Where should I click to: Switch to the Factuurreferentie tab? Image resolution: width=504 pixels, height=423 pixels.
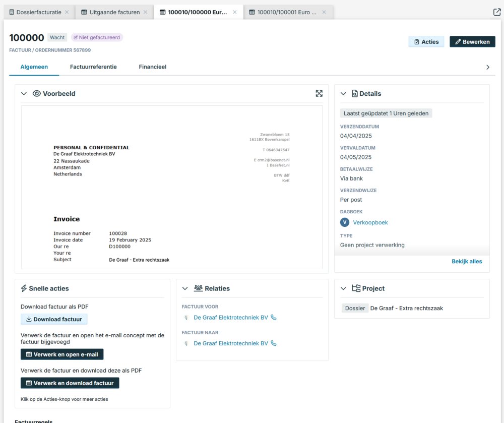point(93,67)
